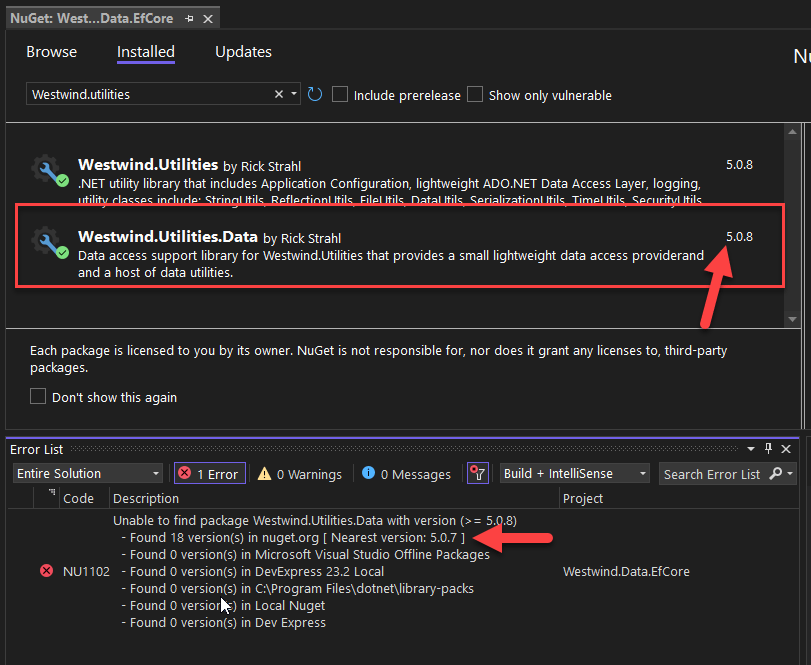
Task: Click the NU1102 error code
Action: (86, 571)
